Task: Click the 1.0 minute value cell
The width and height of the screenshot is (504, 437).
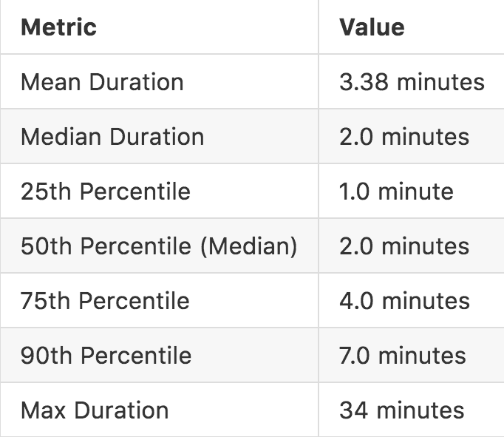Action: (396, 192)
